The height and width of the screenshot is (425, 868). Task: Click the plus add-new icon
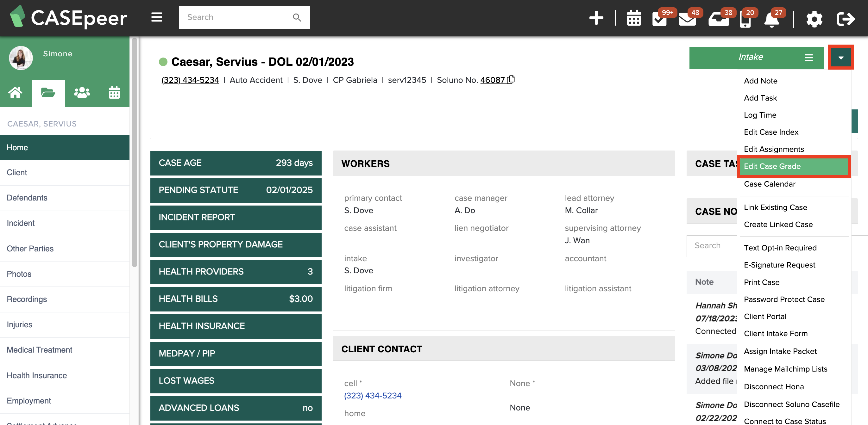tap(596, 18)
